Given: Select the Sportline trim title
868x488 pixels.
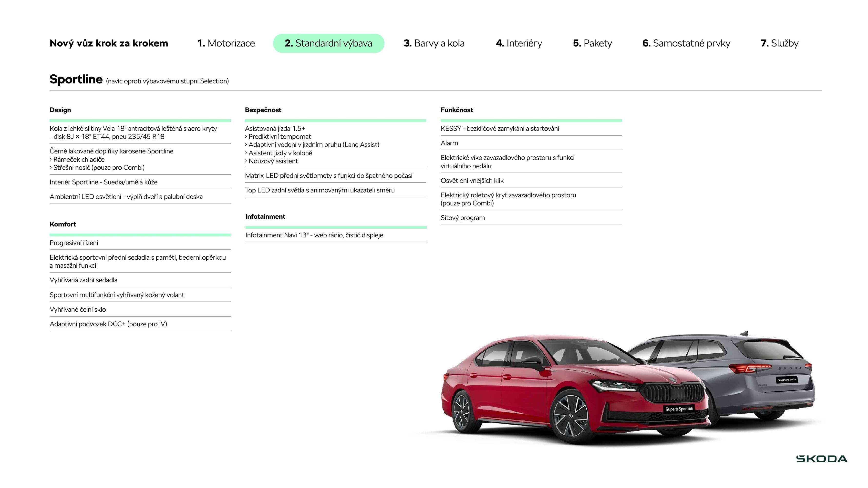Looking at the screenshot, I should coord(76,80).
